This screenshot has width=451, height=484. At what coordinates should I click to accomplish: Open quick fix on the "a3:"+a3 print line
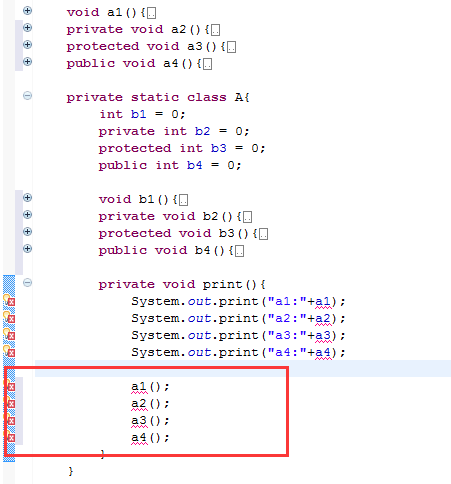coord(9,334)
